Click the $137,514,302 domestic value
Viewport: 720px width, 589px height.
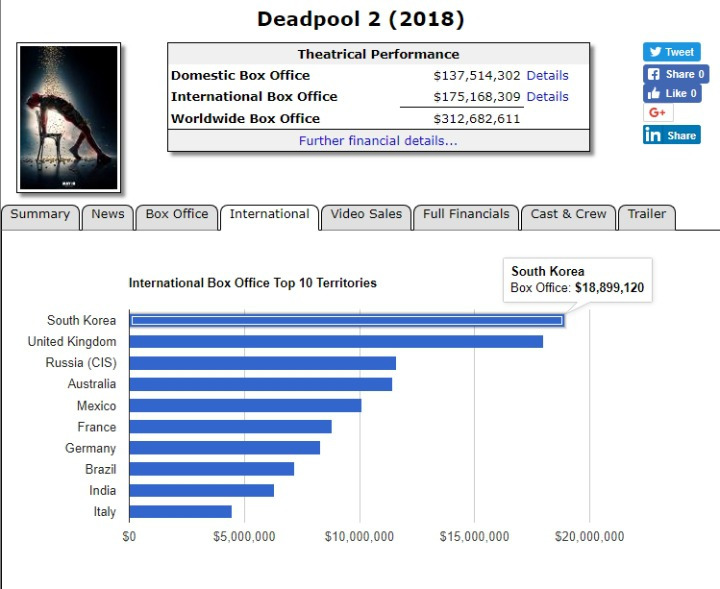[x=477, y=75]
